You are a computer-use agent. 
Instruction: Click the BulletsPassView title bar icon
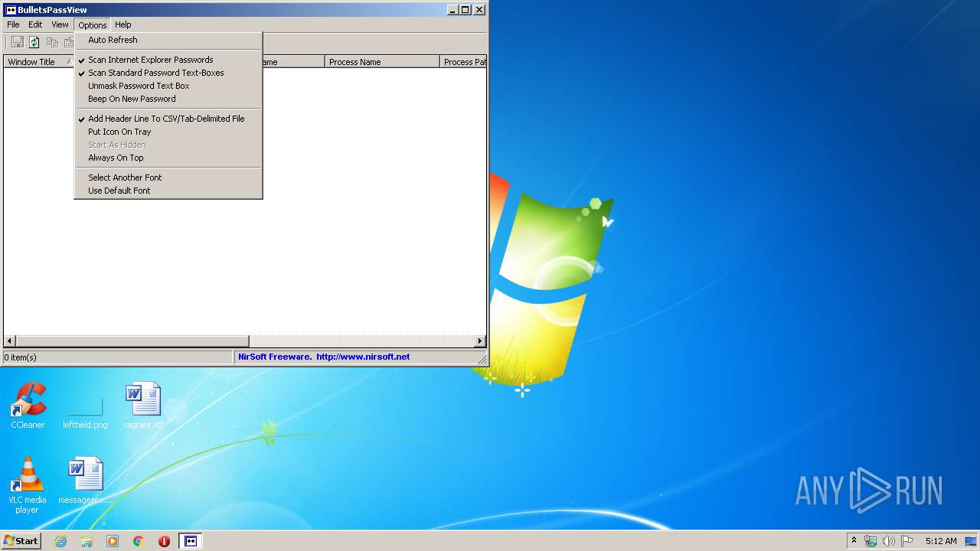click(11, 10)
